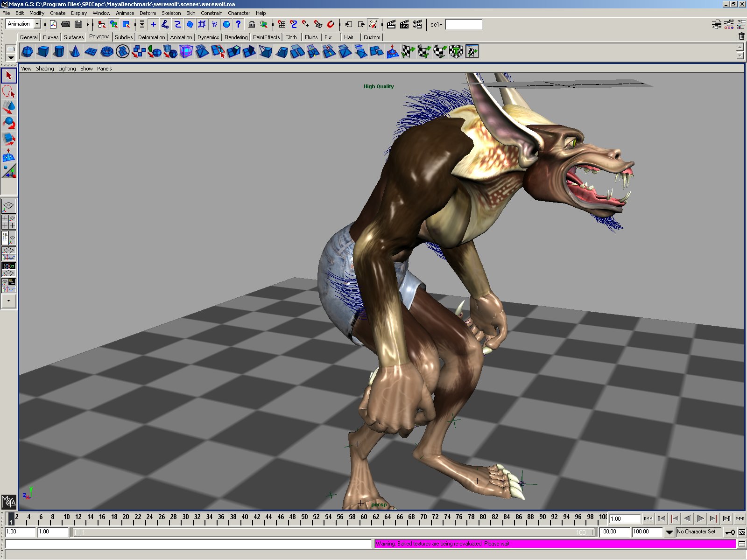Switch to the PaintEffects shelf tab
747x560 pixels.
(266, 37)
